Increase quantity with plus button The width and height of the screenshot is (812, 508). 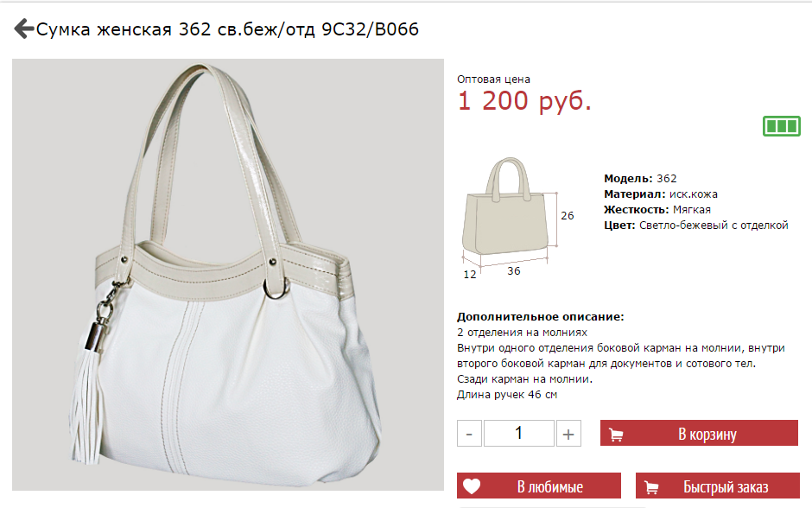coord(568,434)
